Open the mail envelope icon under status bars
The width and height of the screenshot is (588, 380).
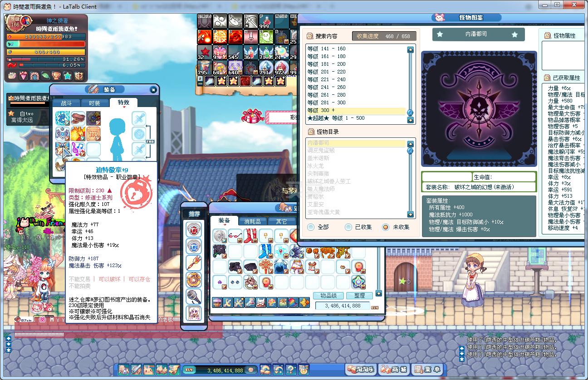[x=12, y=76]
